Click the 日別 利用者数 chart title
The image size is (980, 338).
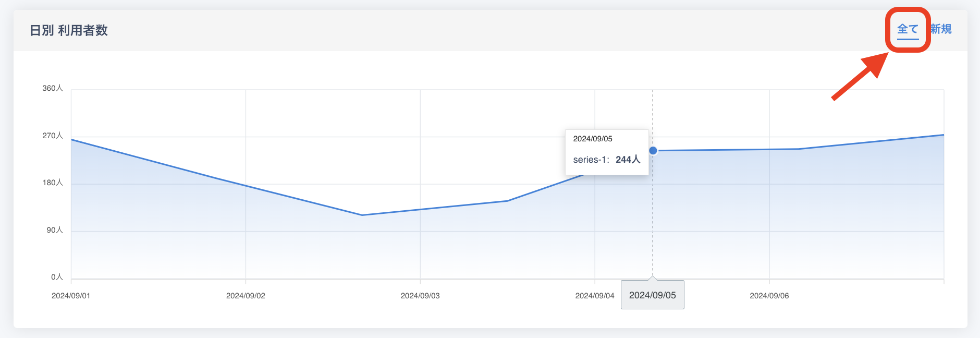point(69,30)
